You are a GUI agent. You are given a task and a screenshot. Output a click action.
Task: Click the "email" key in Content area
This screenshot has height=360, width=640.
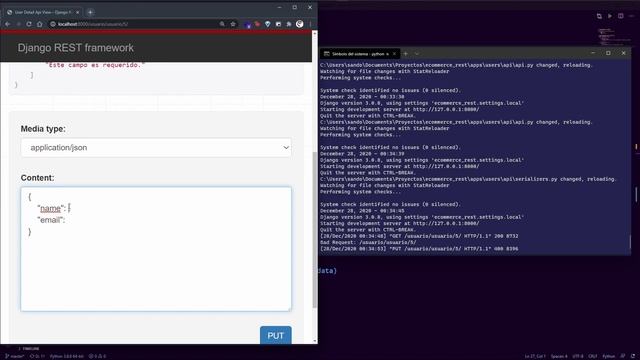point(50,220)
